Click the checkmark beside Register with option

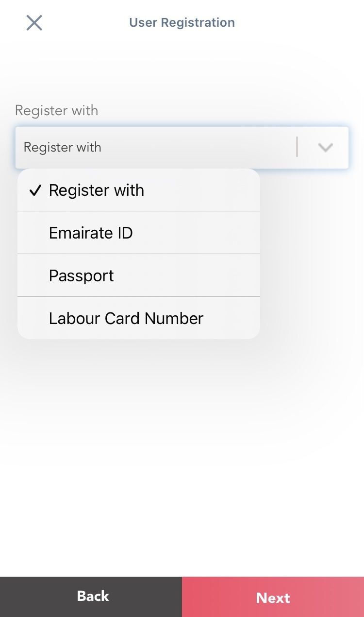pyautogui.click(x=34, y=190)
